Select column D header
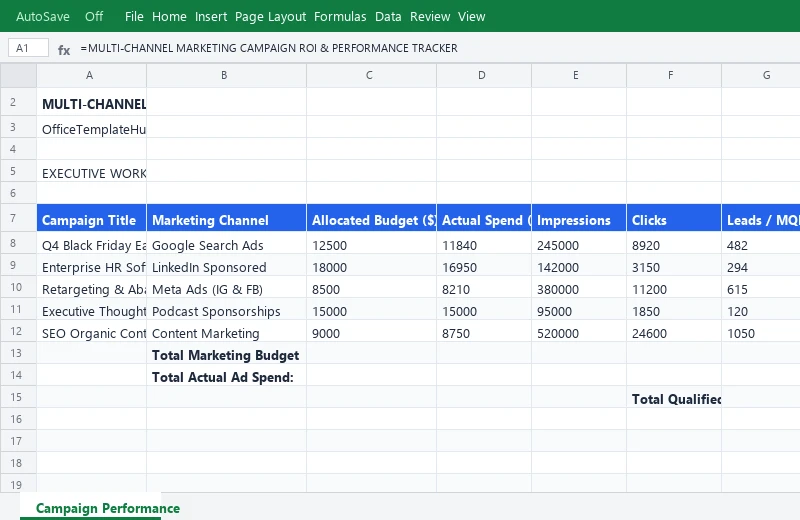800x520 pixels. 484,76
